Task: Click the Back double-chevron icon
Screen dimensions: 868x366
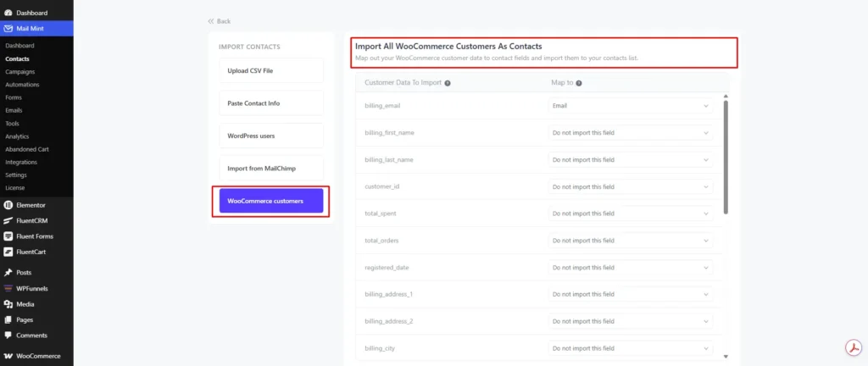Action: (211, 21)
